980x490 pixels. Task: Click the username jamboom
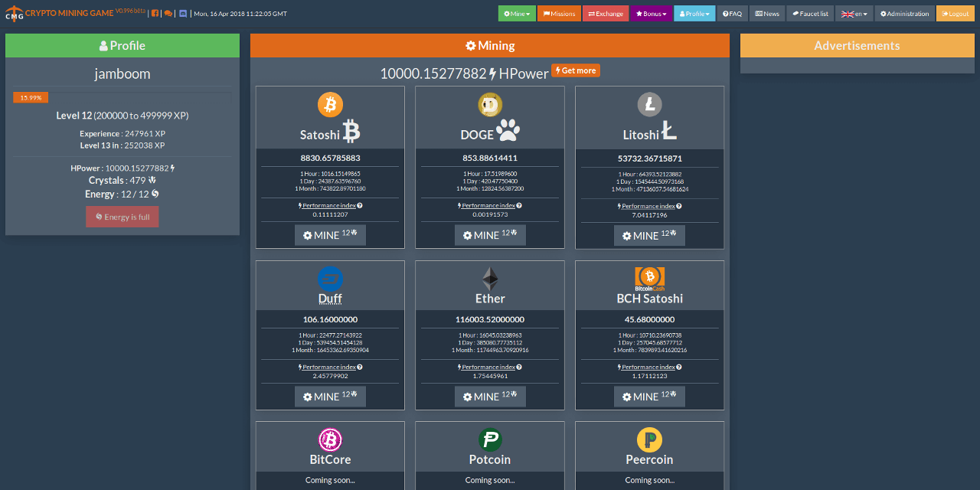click(x=122, y=74)
